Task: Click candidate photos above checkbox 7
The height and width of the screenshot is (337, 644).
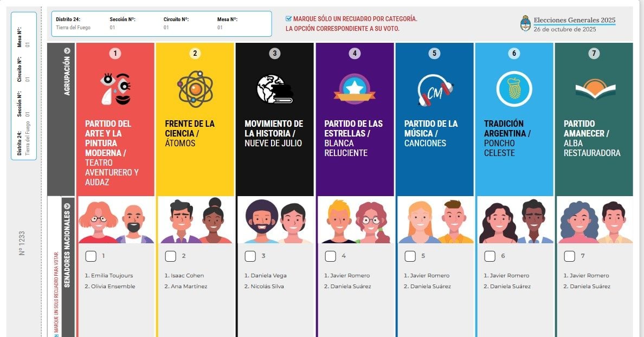Action: tap(594, 220)
